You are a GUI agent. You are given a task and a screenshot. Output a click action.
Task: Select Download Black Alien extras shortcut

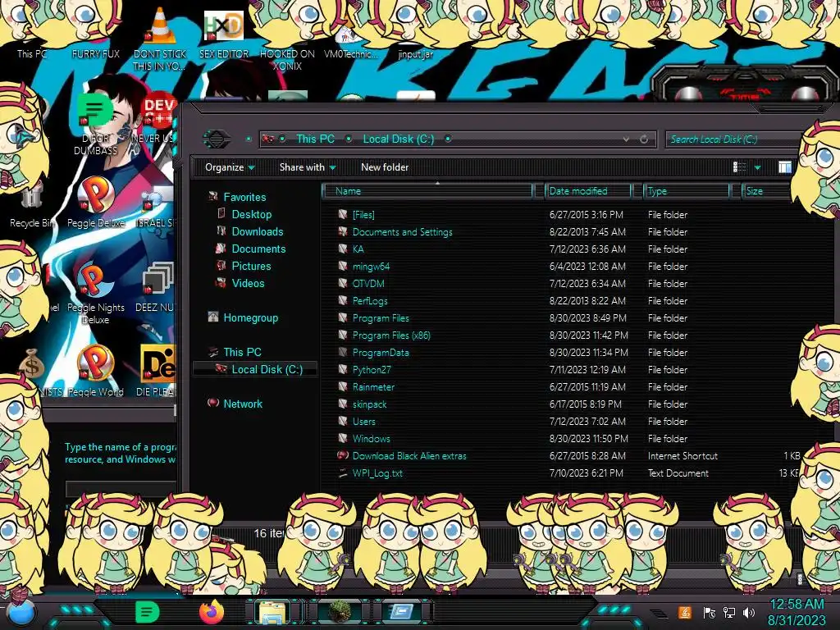(409, 456)
